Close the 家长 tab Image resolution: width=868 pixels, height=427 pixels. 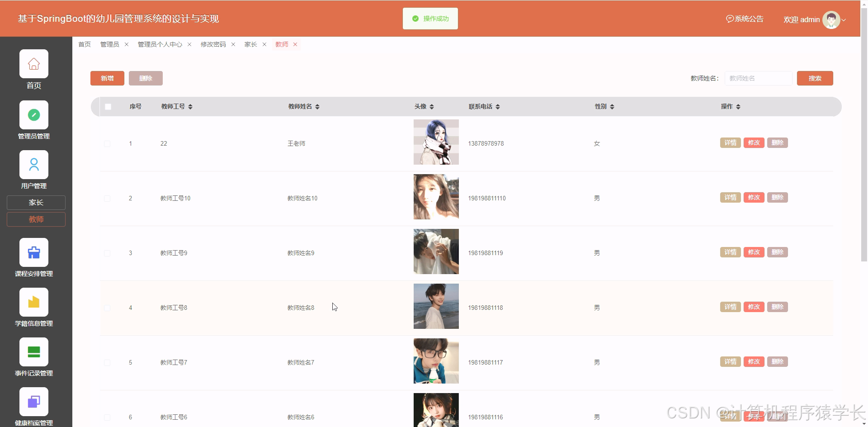coord(264,44)
